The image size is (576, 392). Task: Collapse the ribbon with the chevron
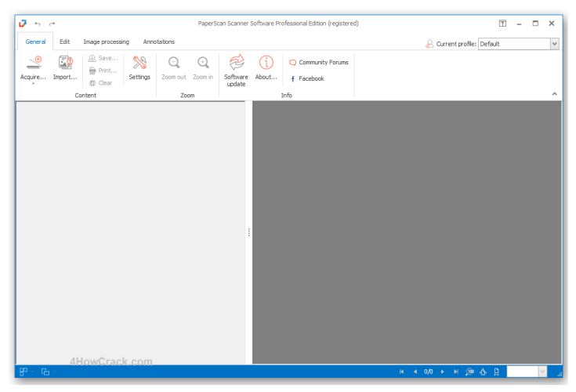(554, 94)
